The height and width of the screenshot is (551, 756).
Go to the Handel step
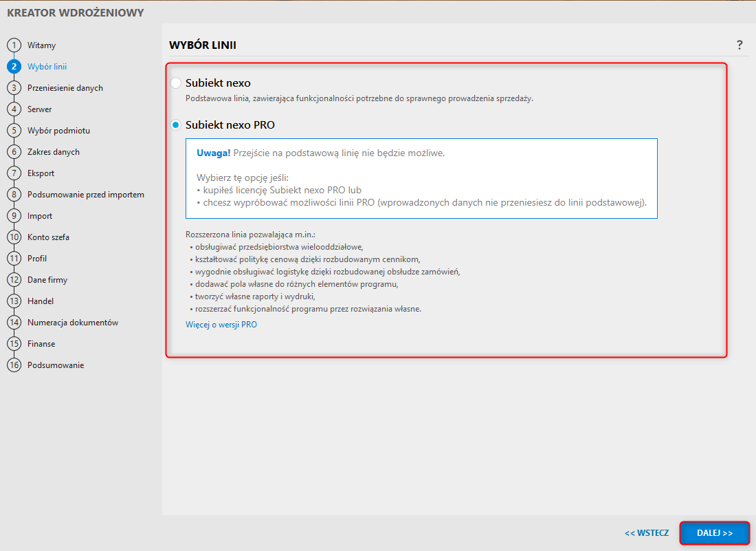click(41, 301)
